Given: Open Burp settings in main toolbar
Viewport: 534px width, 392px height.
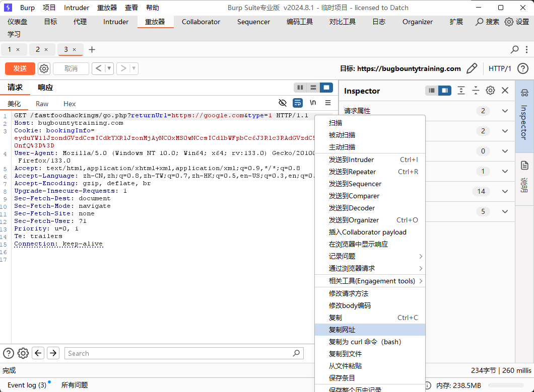Looking at the screenshot, I should pos(517,22).
